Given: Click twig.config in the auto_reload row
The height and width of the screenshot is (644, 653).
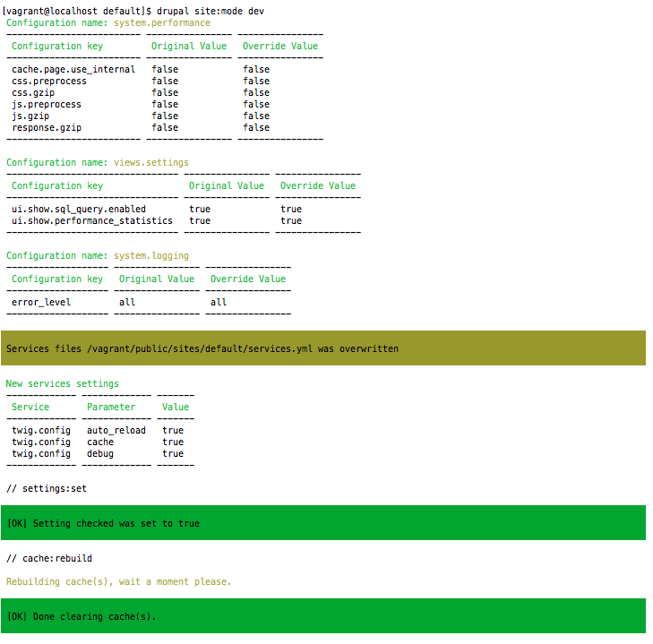Looking at the screenshot, I should tap(41, 430).
